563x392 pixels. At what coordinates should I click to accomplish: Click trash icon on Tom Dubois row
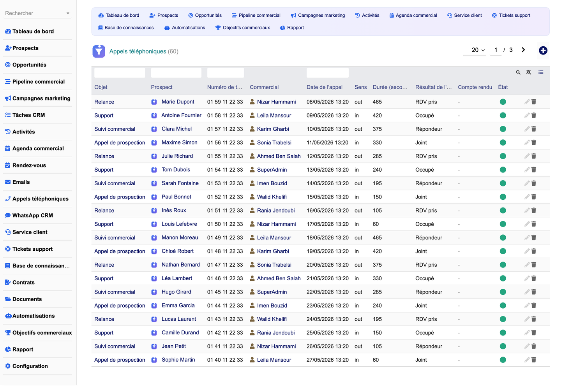click(534, 170)
